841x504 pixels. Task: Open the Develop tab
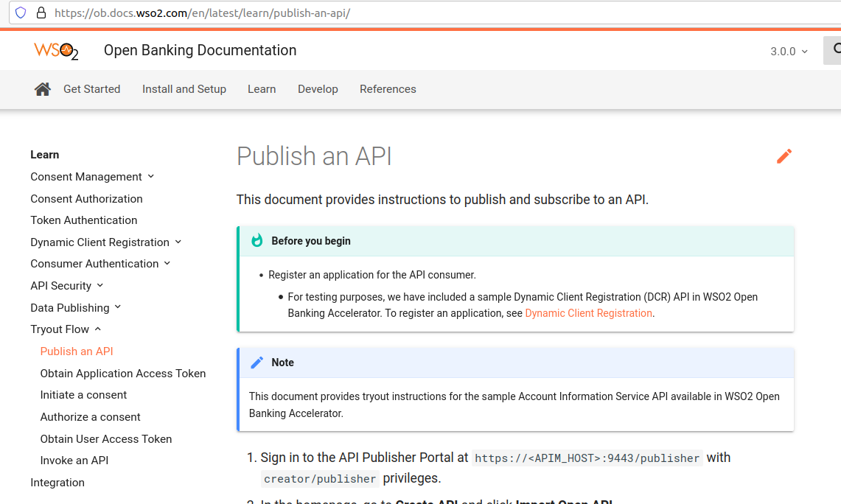(318, 89)
